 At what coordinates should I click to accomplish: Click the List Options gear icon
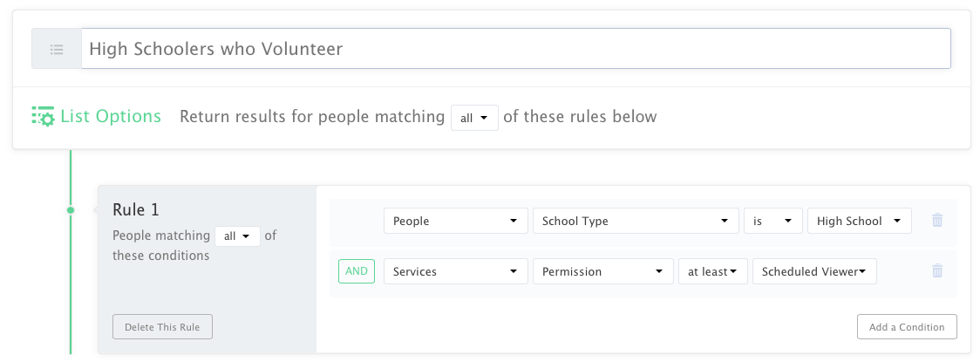coord(43,116)
